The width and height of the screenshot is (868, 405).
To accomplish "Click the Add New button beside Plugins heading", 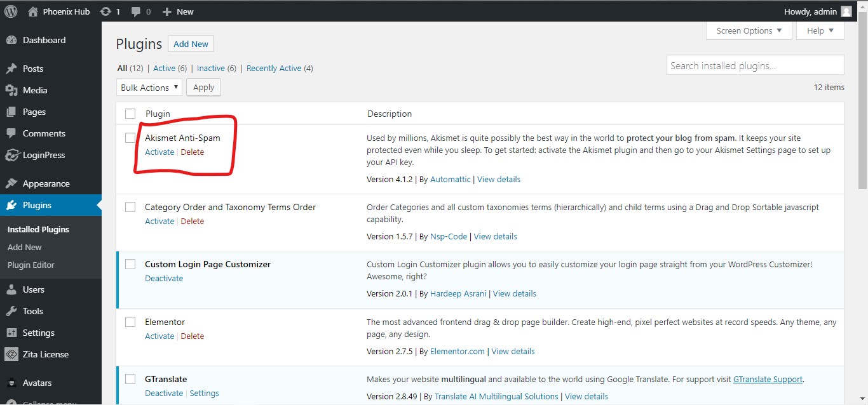I will point(191,44).
